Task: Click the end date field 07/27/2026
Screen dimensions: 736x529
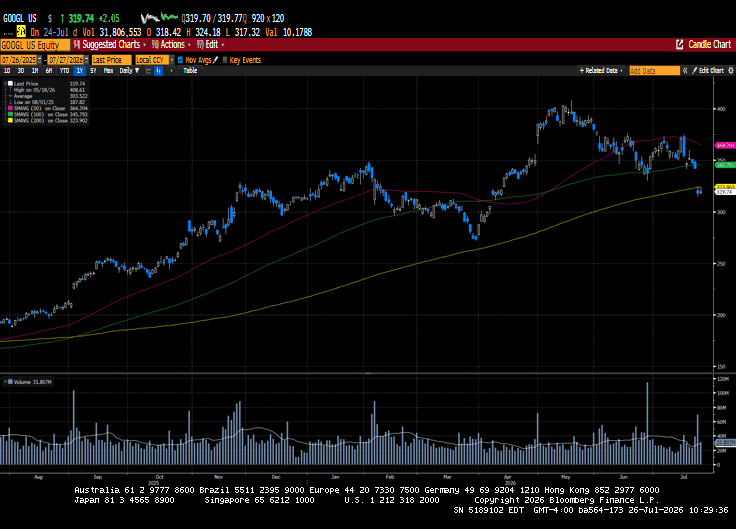Action: click(x=66, y=60)
